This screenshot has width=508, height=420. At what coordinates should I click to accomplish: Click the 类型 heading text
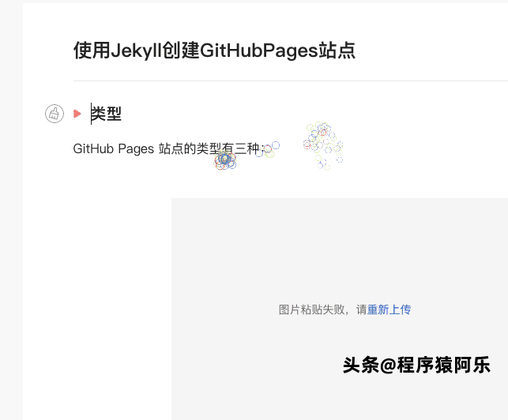107,114
